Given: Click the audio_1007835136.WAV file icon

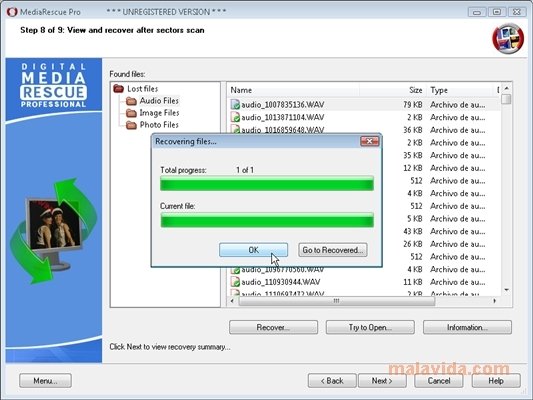Looking at the screenshot, I should tap(235, 104).
